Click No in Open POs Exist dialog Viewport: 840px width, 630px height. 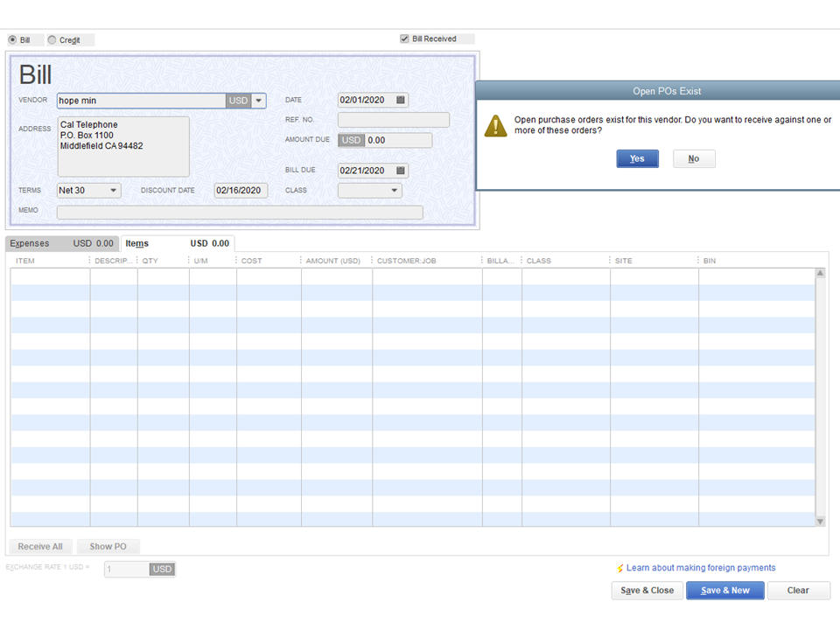coord(694,158)
